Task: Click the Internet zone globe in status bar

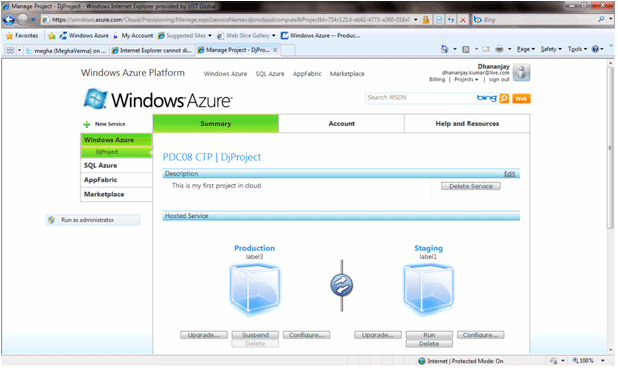Action: coord(422,361)
